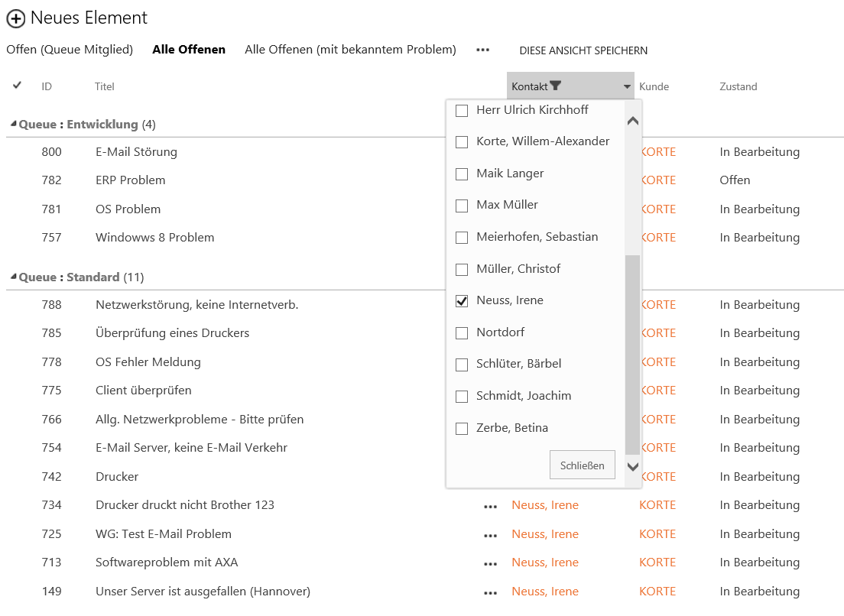844x616 pixels.
Task: Check the Schmidt, Joachim filter checkbox
Action: [462, 397]
